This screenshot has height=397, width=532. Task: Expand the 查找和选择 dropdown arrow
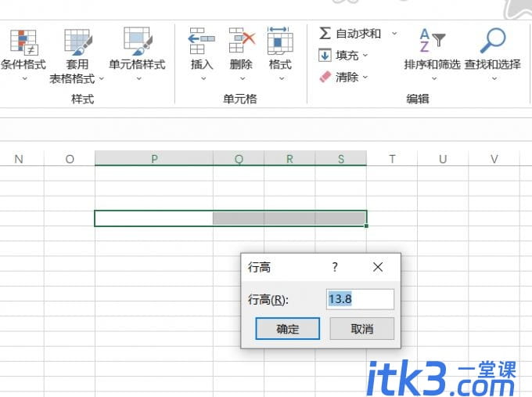494,78
